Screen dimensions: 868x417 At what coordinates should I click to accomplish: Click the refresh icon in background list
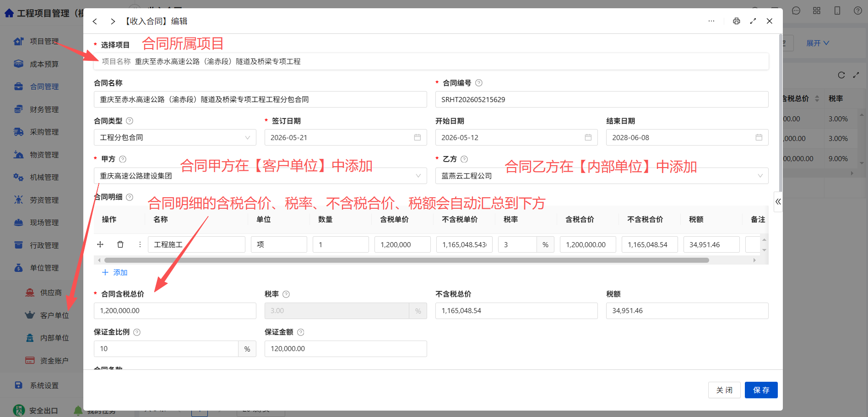click(841, 75)
